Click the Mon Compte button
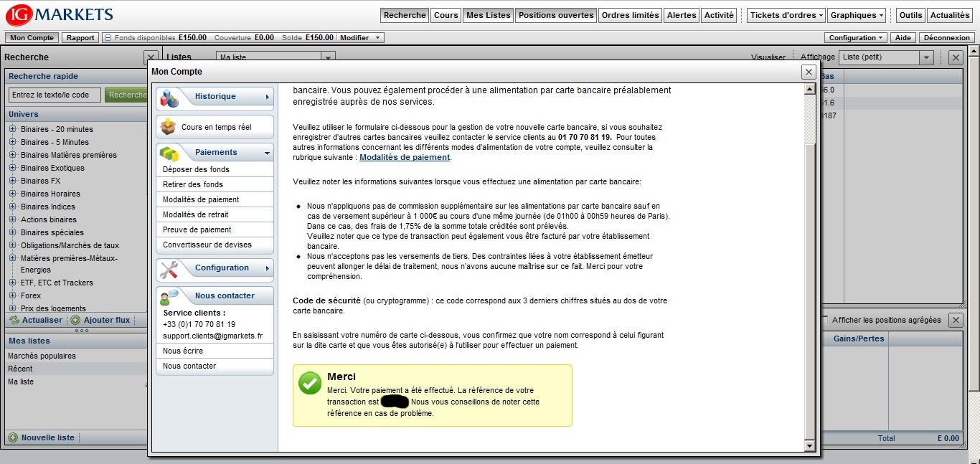Image resolution: width=980 pixels, height=464 pixels. coord(32,38)
